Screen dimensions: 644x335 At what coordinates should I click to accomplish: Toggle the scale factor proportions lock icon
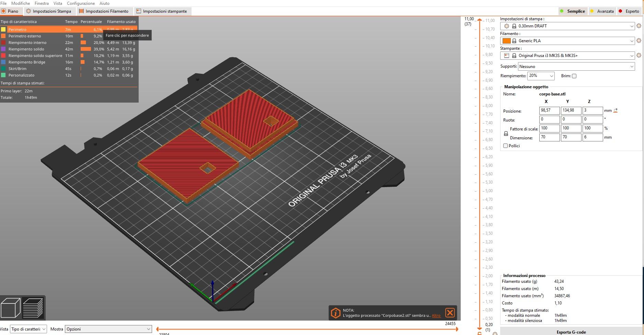(506, 134)
